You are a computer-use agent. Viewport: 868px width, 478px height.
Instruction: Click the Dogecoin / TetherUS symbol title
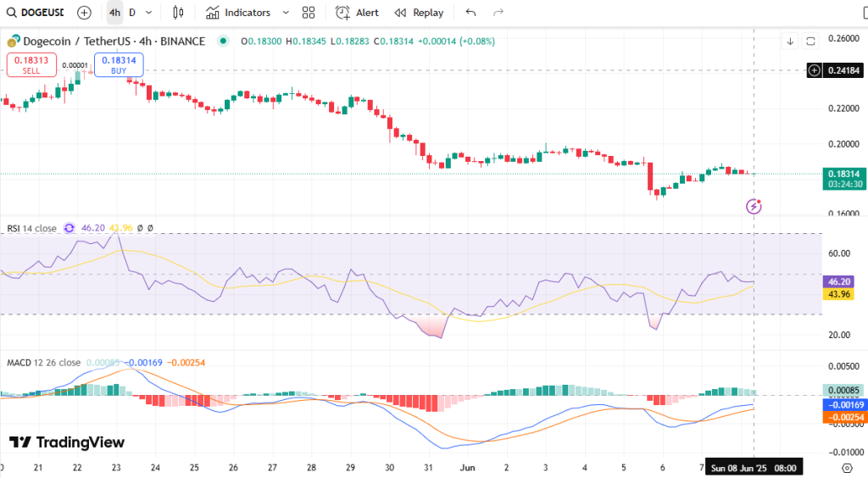pyautogui.click(x=114, y=41)
